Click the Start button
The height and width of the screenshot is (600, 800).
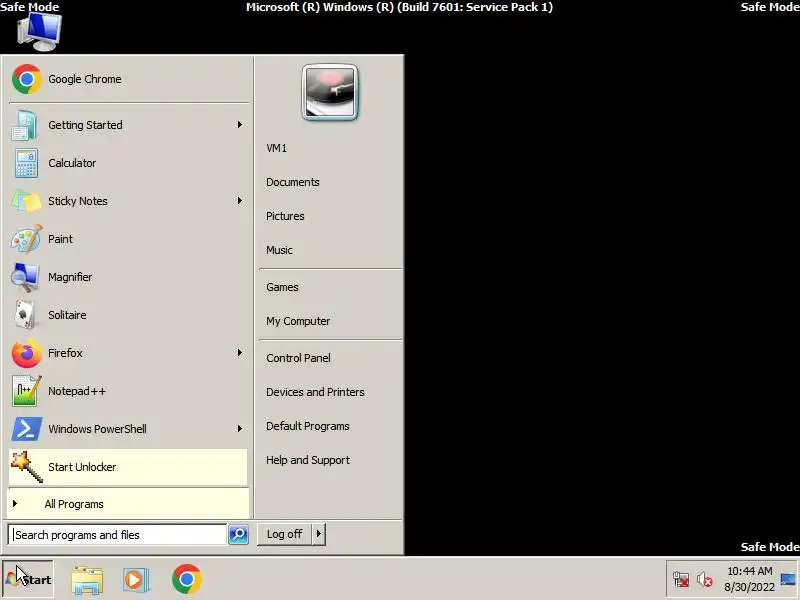[x=28, y=579]
